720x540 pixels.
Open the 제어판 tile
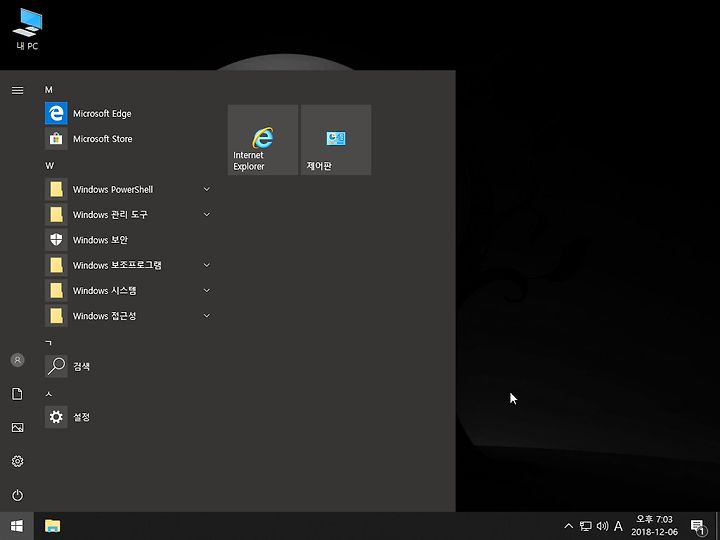coord(336,140)
